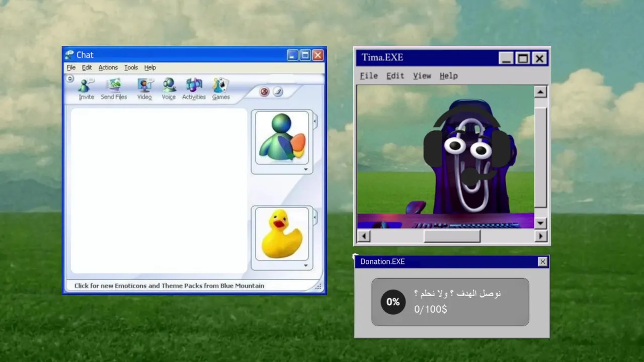Screen dimensions: 644x362
Task: Click the round toolbar toggle at top-left of Chat
Action: click(x=70, y=78)
